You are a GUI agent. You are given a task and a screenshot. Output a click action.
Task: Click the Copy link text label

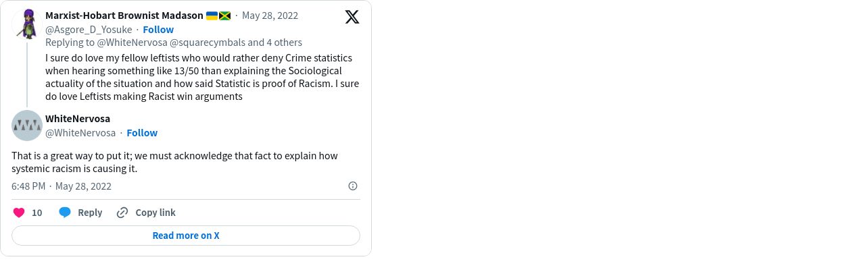pyautogui.click(x=155, y=213)
